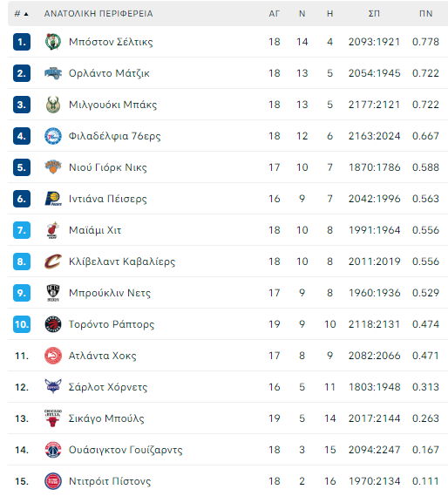
Task: Open the Μπρούκλιν Νετς team link
Action: [x=110, y=293]
